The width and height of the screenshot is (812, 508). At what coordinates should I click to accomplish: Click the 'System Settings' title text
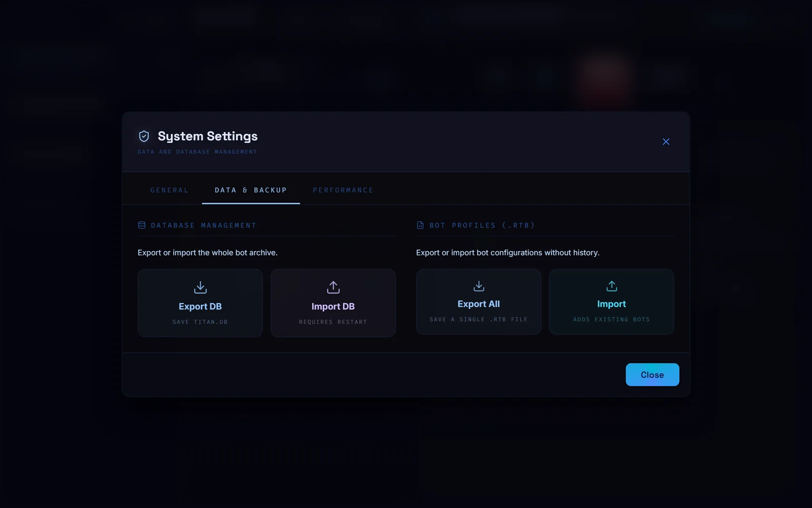click(208, 136)
